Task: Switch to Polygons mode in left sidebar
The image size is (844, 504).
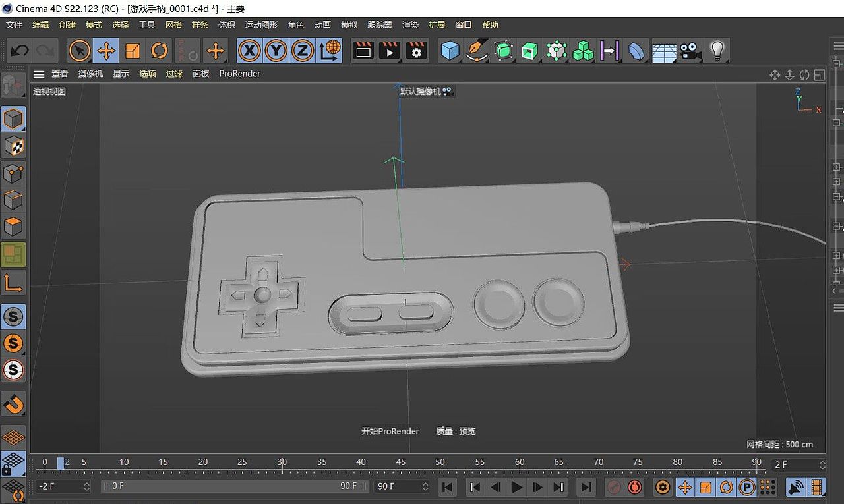Action: coord(13,227)
